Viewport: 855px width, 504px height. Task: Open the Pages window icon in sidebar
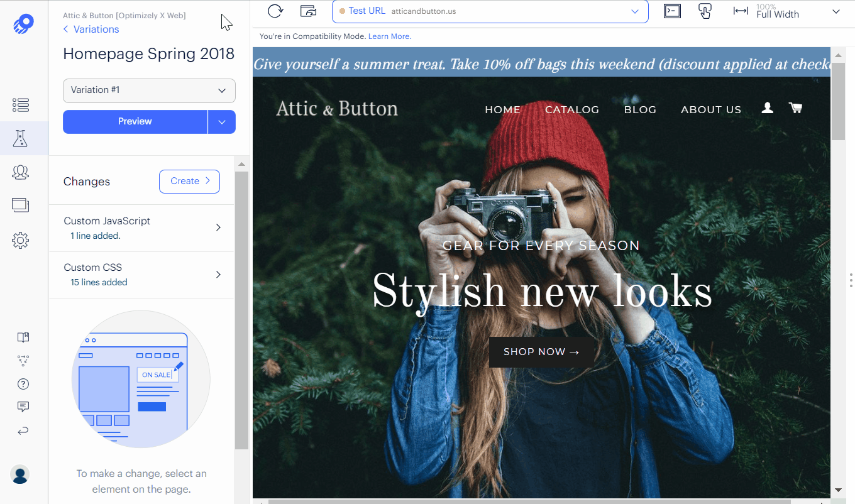21,205
